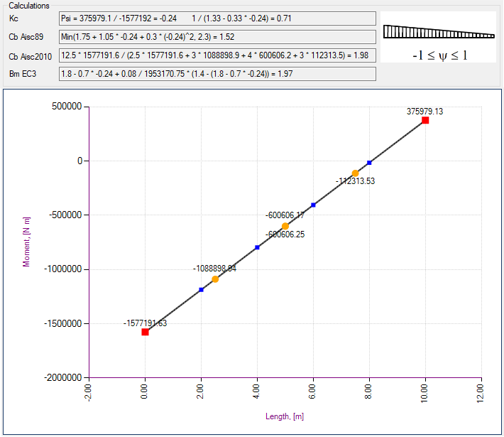
Task: Click the orange quarter-point marker near -1088898.84
Action: pos(215,279)
